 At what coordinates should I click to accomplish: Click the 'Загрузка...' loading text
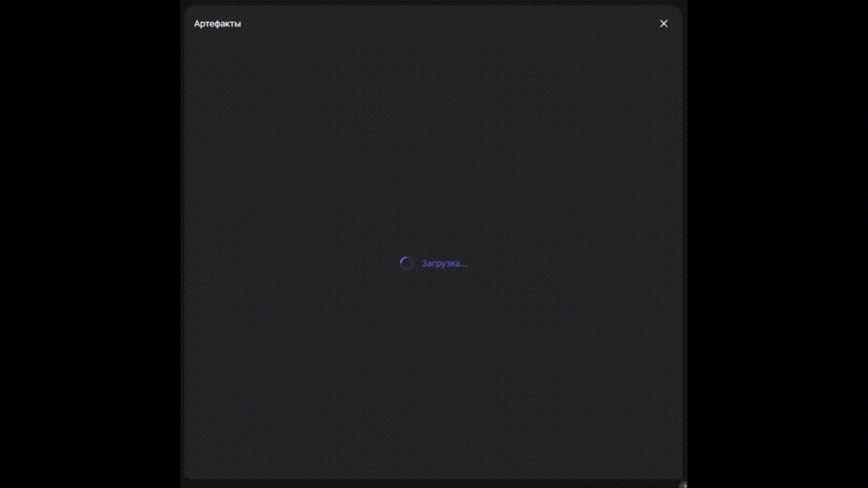click(444, 264)
